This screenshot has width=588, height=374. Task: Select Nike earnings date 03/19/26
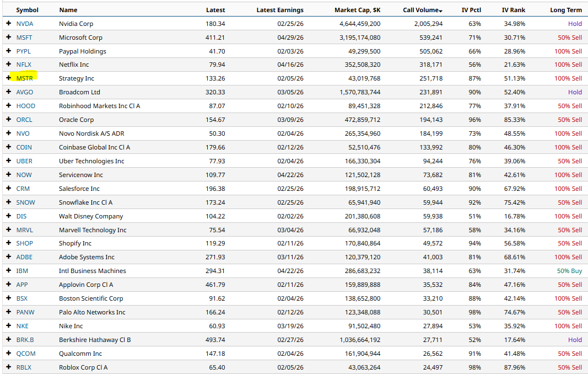[290, 326]
